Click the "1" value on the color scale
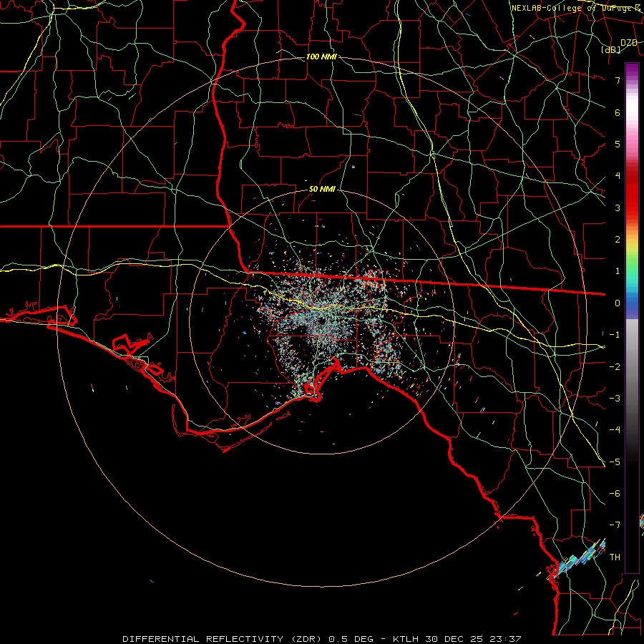The image size is (644, 644). (618, 271)
